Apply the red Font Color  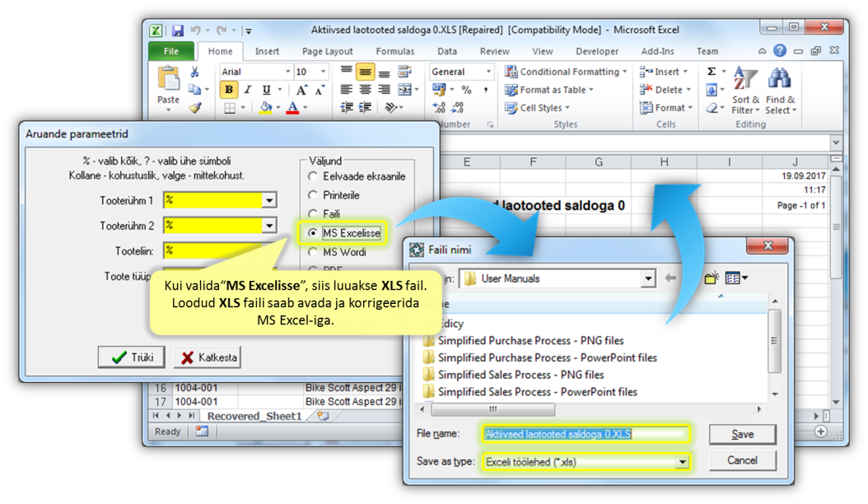point(293,107)
